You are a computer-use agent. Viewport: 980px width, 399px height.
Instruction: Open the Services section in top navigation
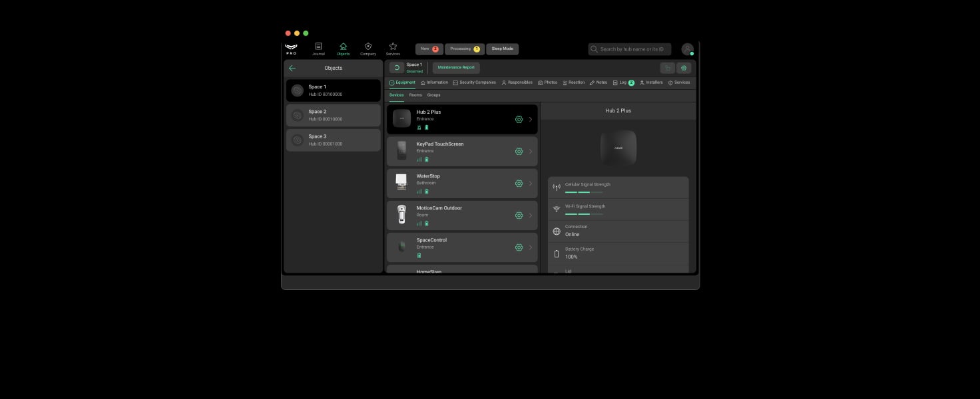[393, 49]
